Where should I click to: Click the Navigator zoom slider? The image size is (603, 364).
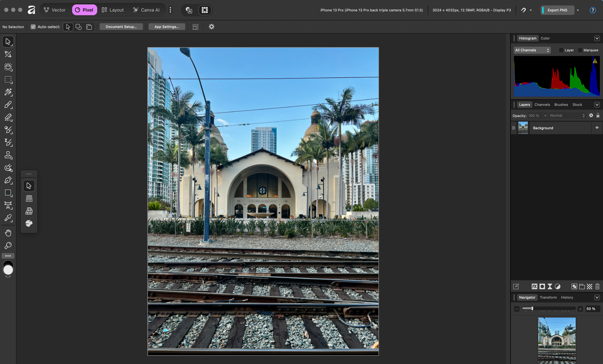tap(548, 309)
